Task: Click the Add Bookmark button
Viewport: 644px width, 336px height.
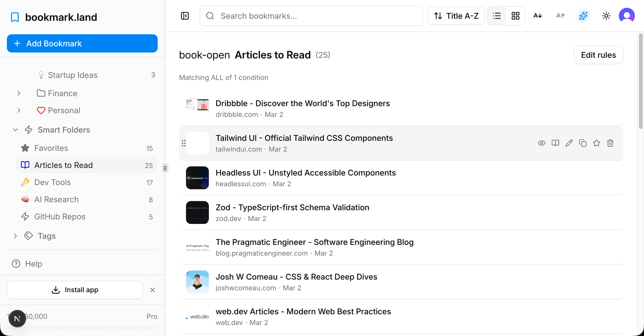Action: [82, 43]
